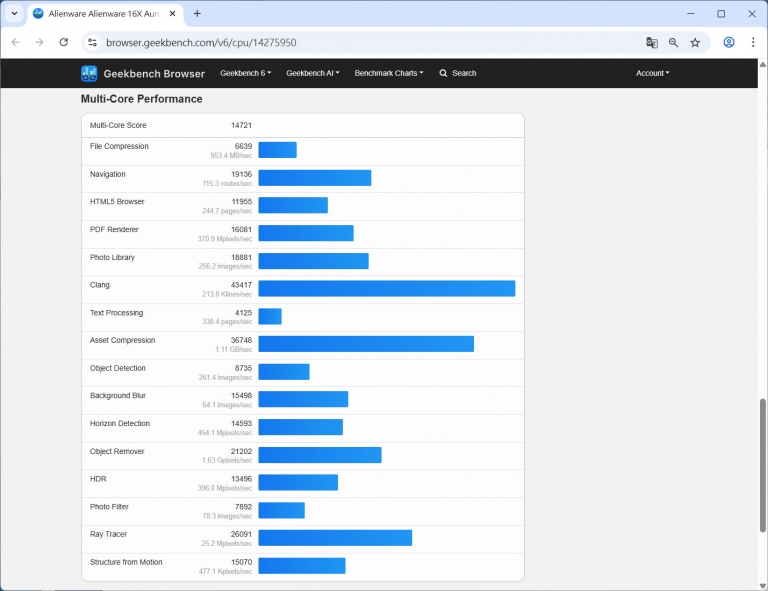View site information icon beside the URL
This screenshot has width=768, height=591.
click(92, 43)
